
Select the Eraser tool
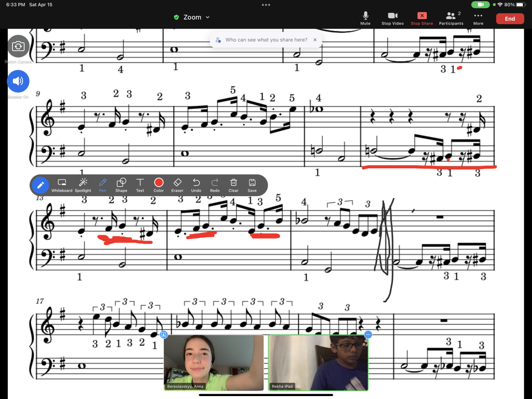177,185
